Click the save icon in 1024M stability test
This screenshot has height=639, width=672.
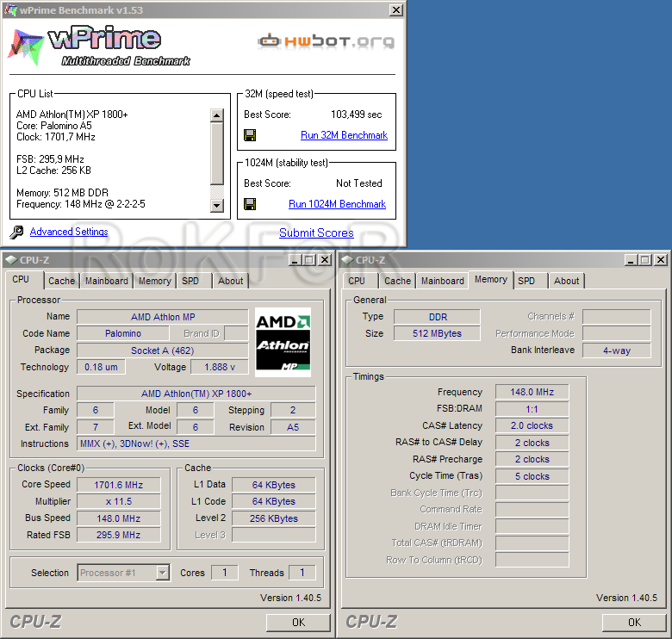click(250, 204)
